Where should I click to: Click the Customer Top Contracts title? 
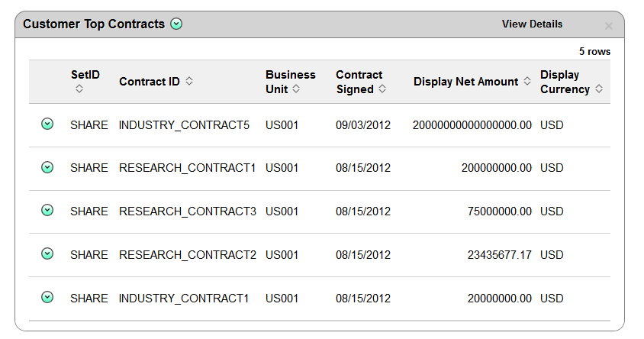94,24
